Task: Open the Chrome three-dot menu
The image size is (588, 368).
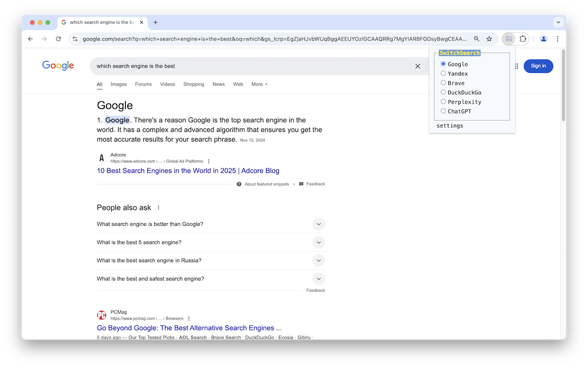Action: [x=558, y=39]
